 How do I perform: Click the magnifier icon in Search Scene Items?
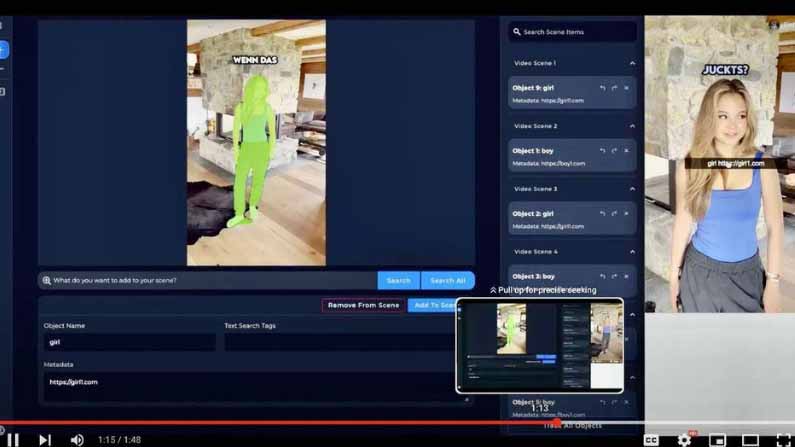tap(516, 32)
